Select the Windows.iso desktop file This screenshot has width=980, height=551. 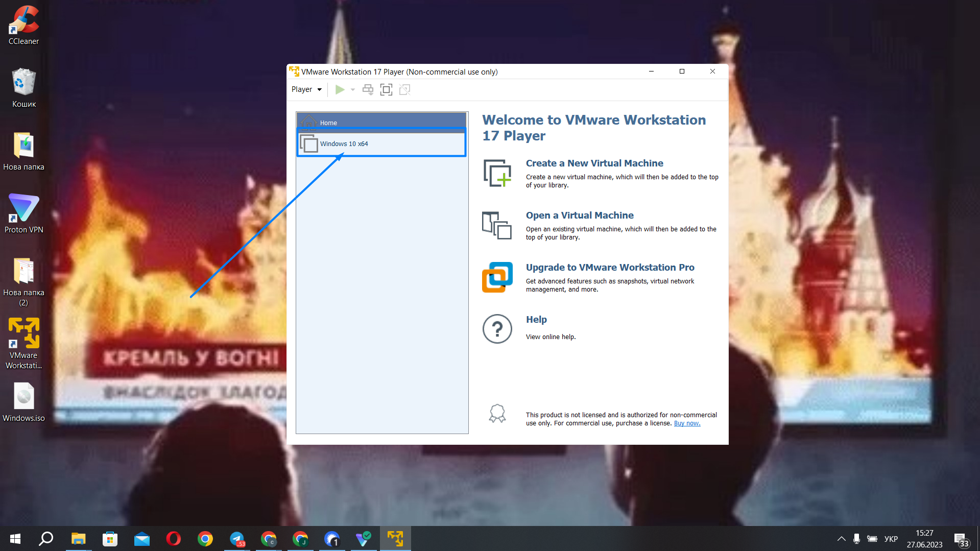[x=23, y=402]
